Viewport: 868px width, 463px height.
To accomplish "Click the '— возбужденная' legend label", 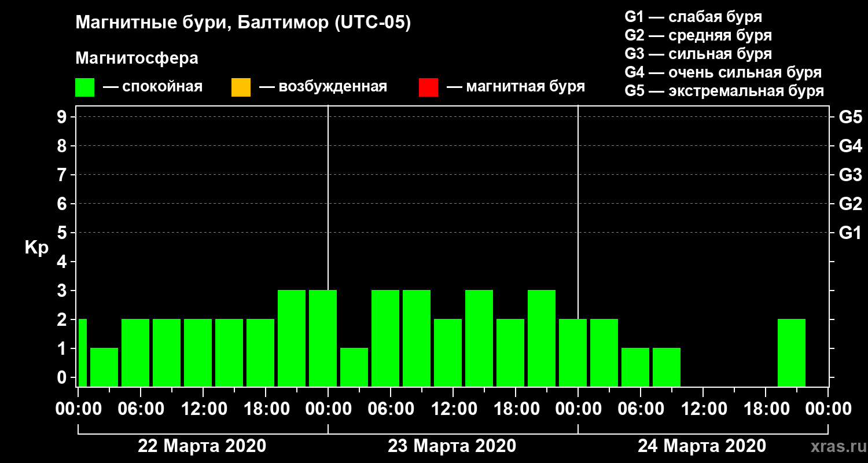I will pos(323,87).
